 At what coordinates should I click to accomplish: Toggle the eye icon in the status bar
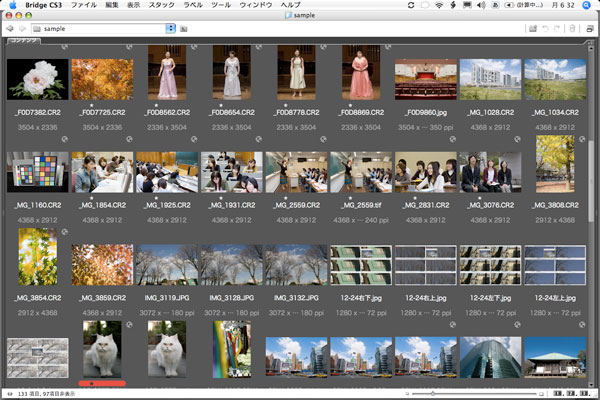click(x=10, y=393)
